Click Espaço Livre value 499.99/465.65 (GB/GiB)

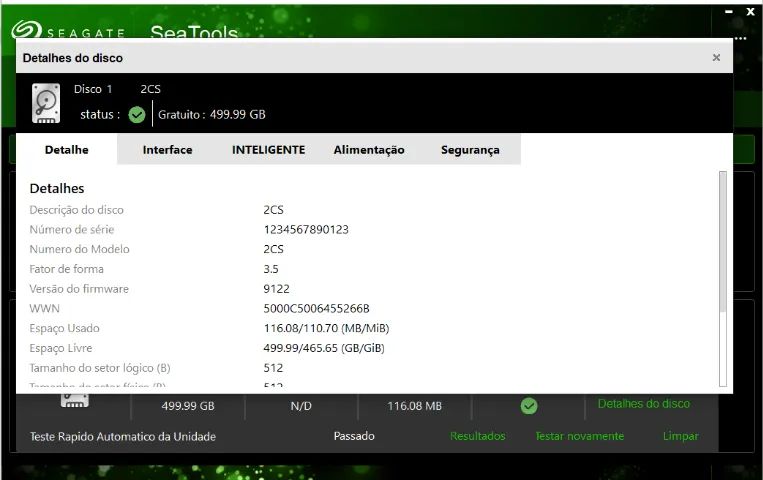pyautogui.click(x=324, y=348)
